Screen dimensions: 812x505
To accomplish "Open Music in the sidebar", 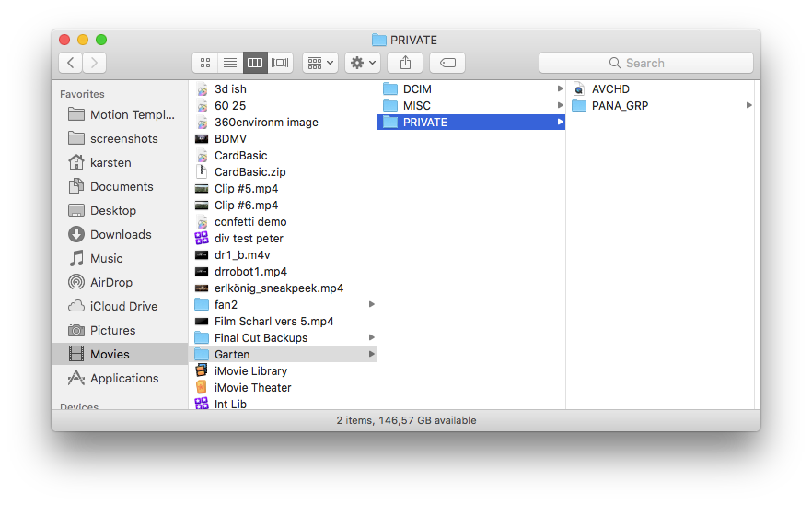I will click(x=122, y=258).
